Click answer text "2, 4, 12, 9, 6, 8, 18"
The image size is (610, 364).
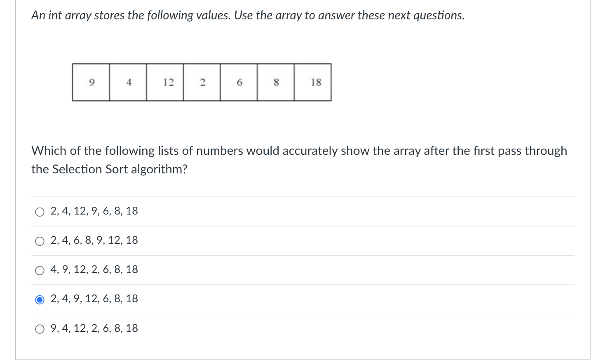point(94,211)
